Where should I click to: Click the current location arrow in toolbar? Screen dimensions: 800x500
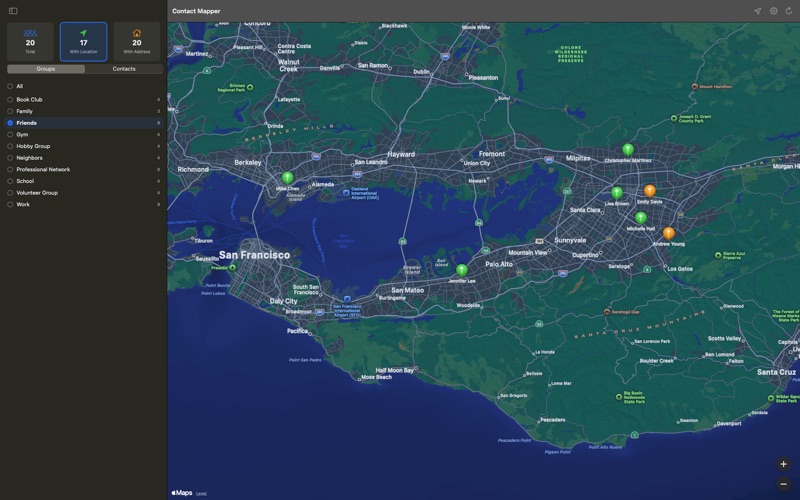(758, 11)
